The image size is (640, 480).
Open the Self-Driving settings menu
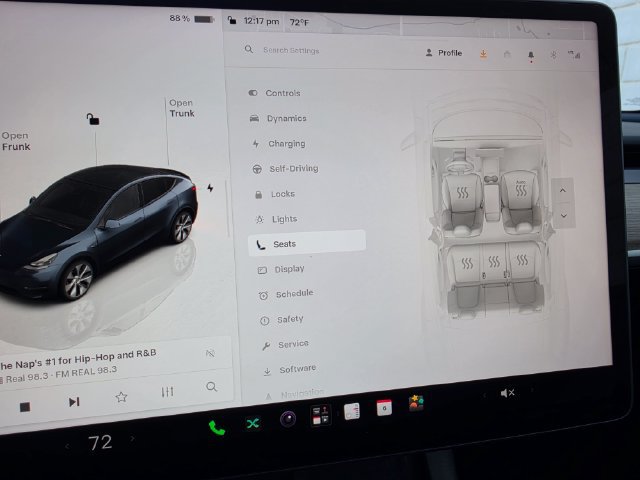coord(285,169)
